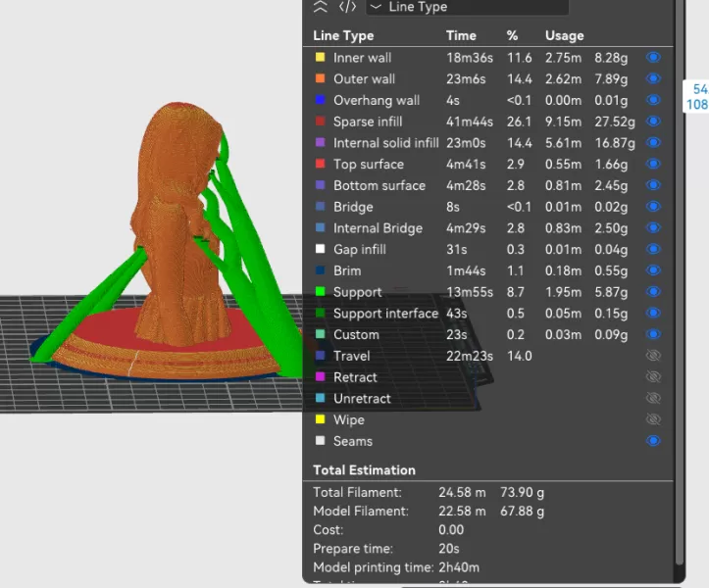Click the % column header
709x588 pixels.
point(512,35)
